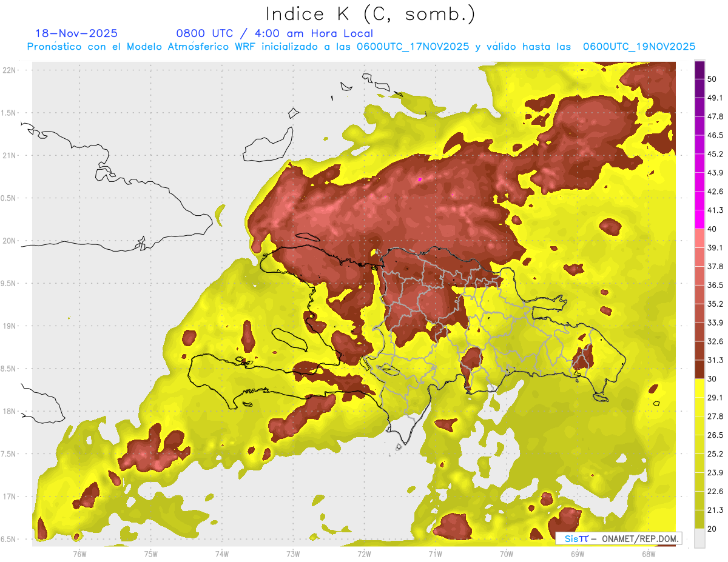Click the colorbar value label "32.6"
The width and height of the screenshot is (728, 562).
tap(715, 341)
